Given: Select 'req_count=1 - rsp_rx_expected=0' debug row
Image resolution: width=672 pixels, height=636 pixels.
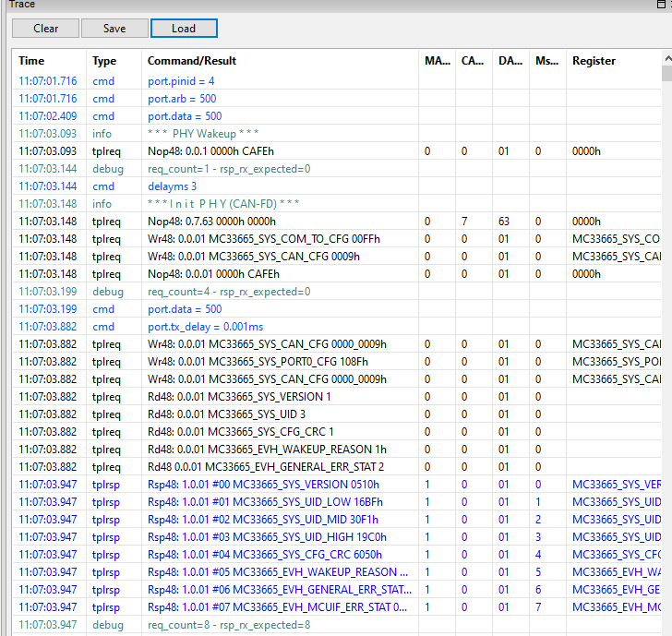Looking at the screenshot, I should [x=336, y=169].
